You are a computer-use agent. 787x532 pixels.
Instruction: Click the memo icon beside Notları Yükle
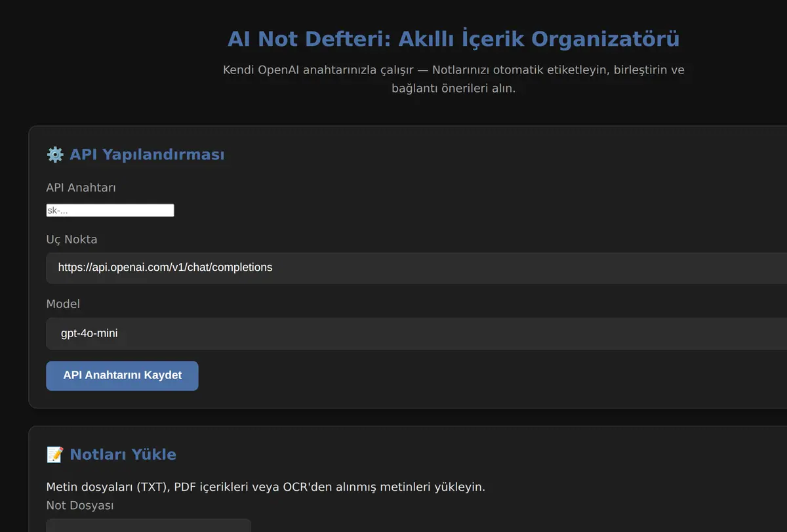55,455
